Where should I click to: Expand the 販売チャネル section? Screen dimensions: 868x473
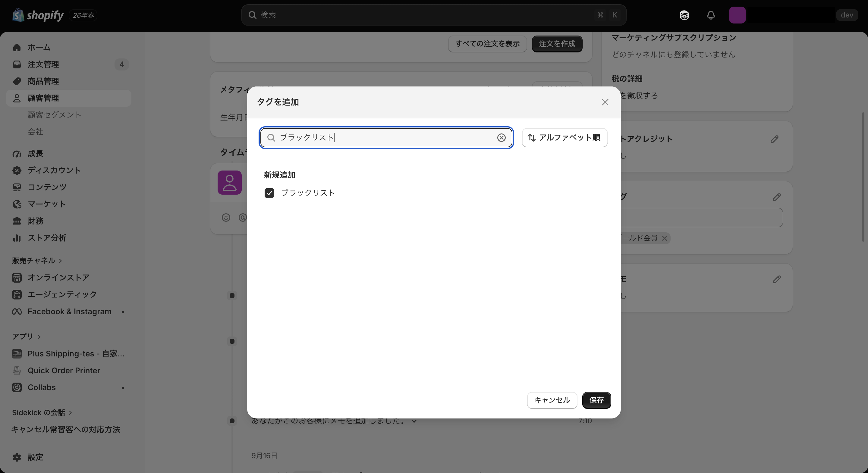[x=37, y=261]
